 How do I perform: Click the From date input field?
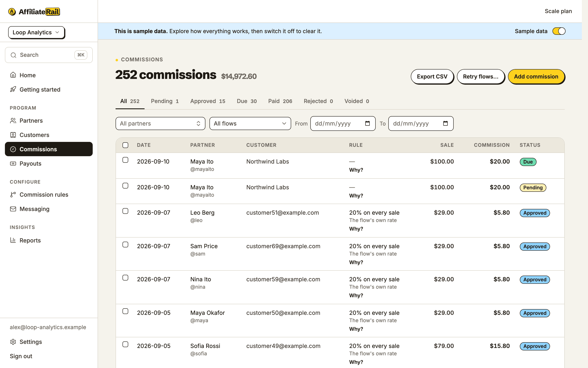(343, 123)
